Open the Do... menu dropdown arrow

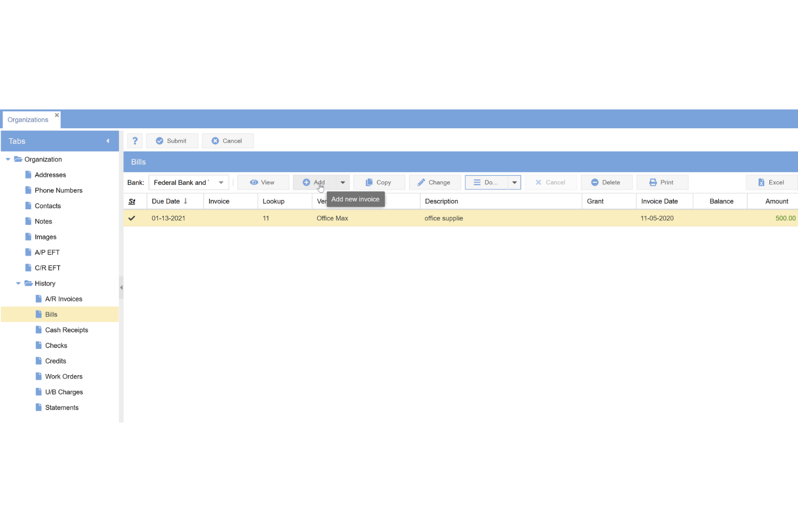click(514, 182)
